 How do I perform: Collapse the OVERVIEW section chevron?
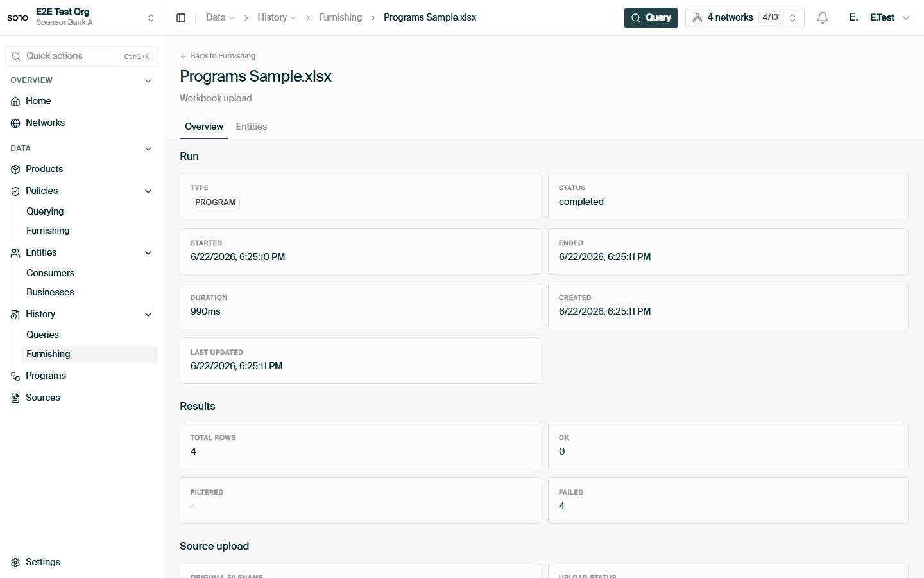pyautogui.click(x=148, y=80)
